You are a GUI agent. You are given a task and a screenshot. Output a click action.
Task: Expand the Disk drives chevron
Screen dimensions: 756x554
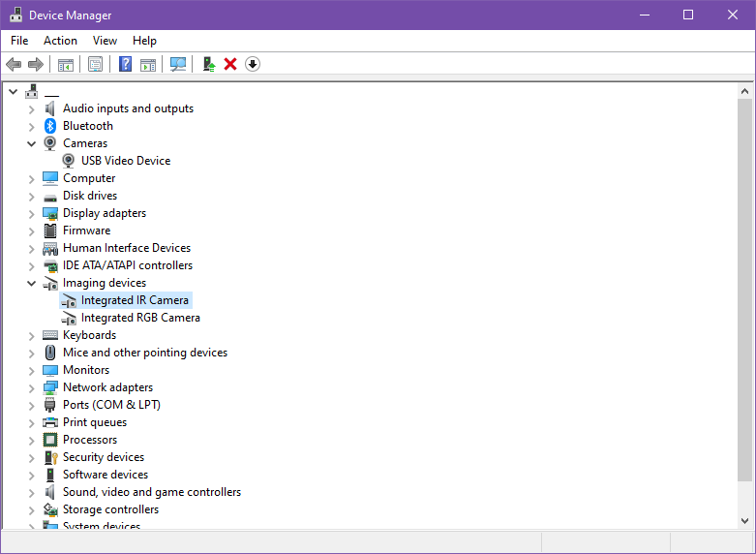coord(31,197)
